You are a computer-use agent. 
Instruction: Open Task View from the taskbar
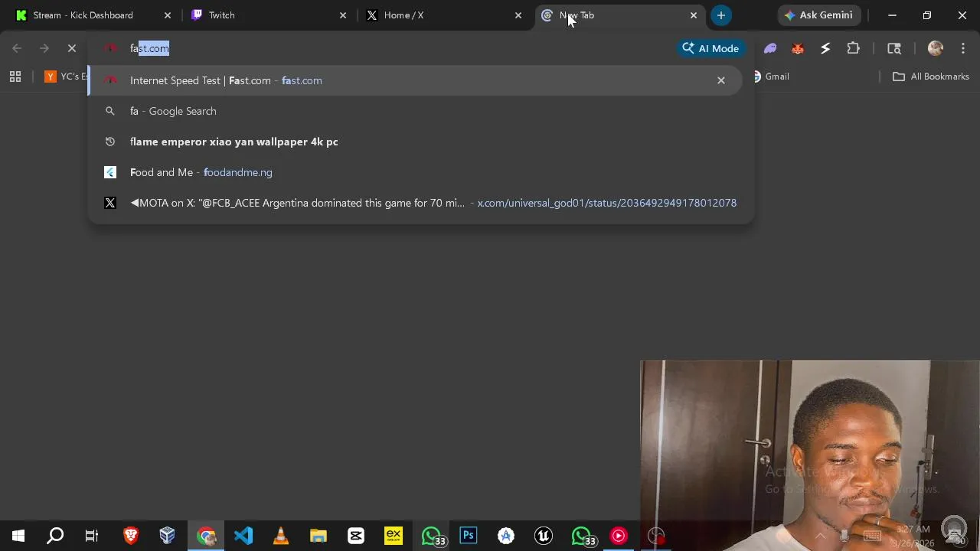92,536
